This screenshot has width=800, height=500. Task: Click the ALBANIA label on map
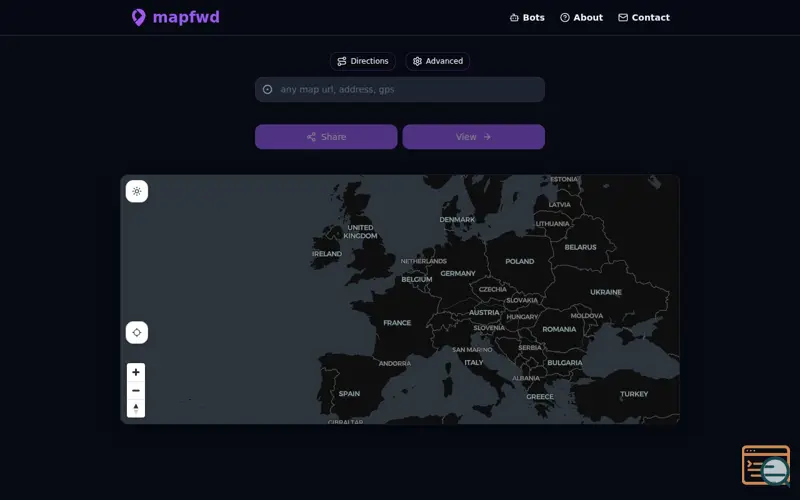click(526, 378)
